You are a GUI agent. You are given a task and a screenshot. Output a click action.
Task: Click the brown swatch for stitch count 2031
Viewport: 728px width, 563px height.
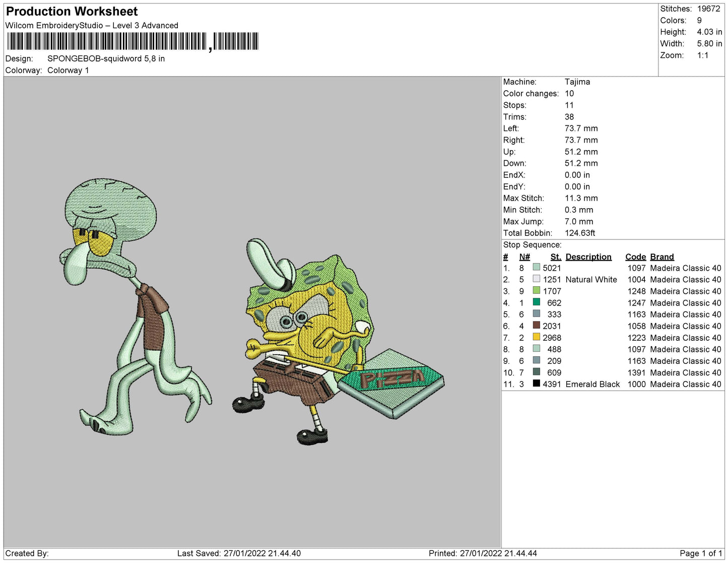(536, 325)
